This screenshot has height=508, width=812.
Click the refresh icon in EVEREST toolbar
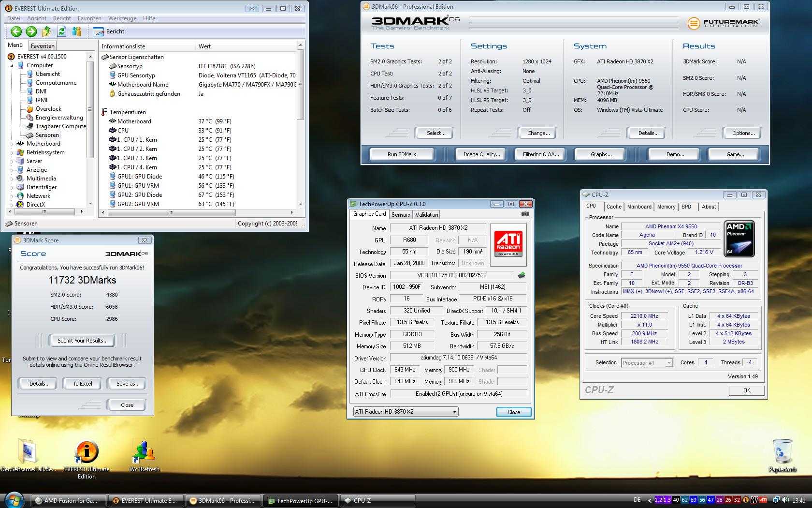pos(61,31)
